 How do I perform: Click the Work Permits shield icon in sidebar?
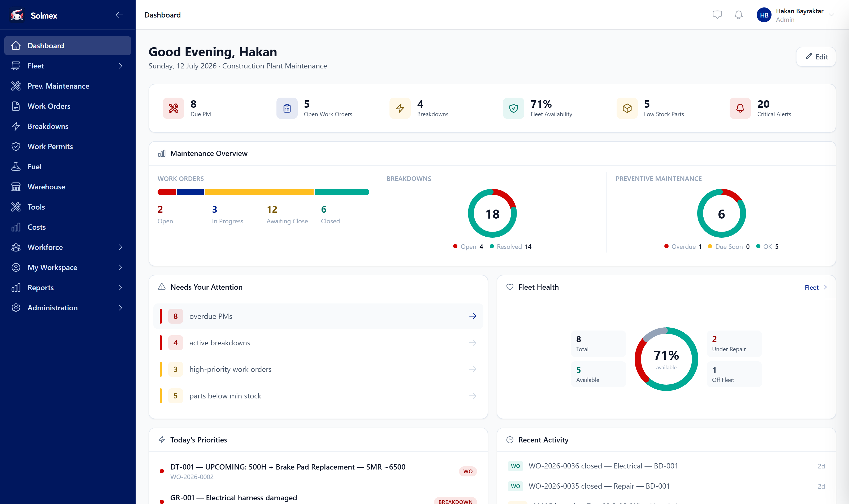tap(16, 146)
